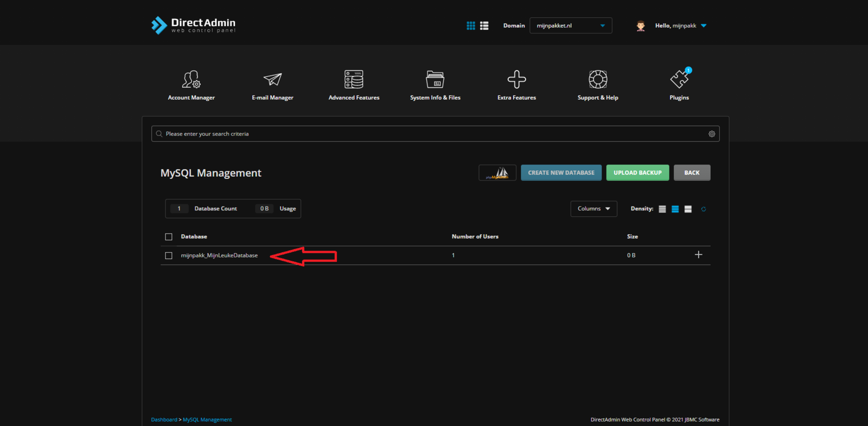The height and width of the screenshot is (426, 868).
Task: Open the Account Manager icon
Action: (x=192, y=79)
